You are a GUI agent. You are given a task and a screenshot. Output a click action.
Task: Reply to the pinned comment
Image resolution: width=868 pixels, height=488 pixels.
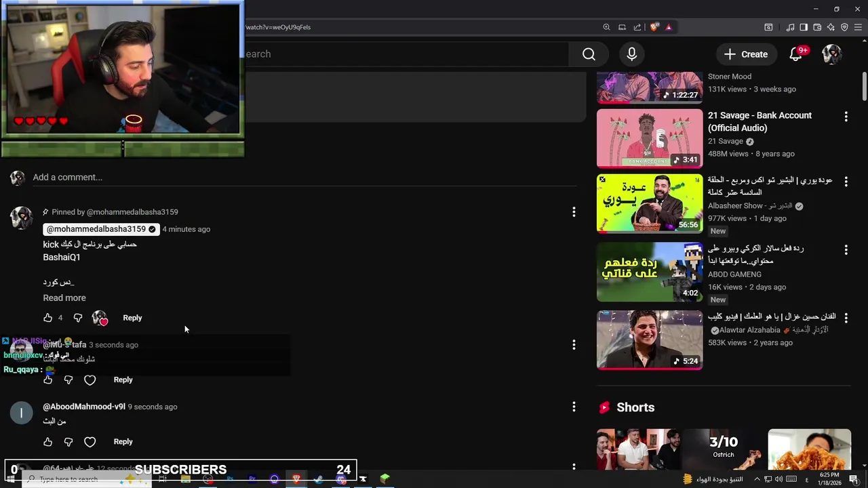pyautogui.click(x=132, y=318)
